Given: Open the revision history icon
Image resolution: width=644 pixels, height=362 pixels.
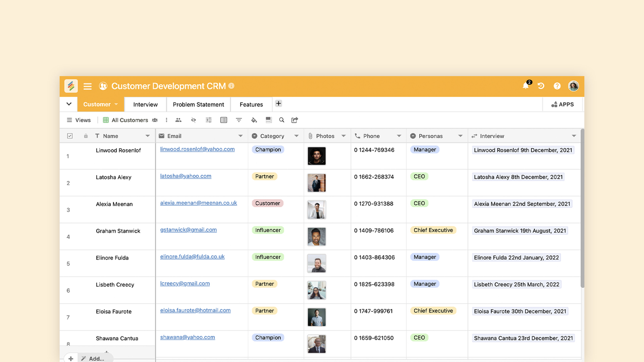Looking at the screenshot, I should pos(541,86).
